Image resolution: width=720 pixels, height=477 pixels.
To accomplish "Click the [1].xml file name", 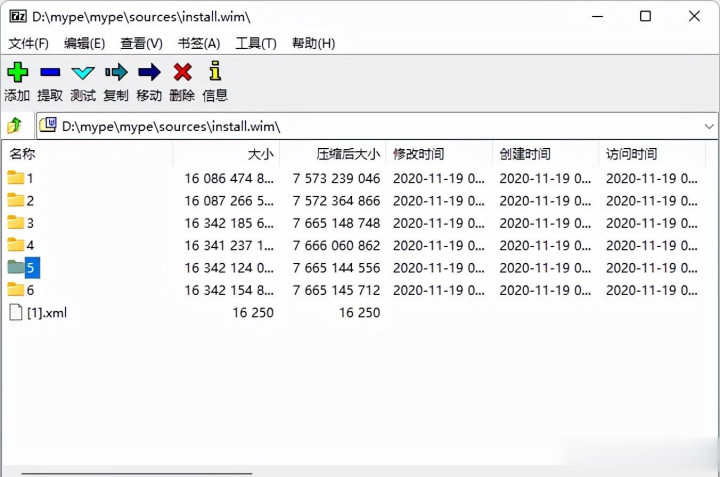I will (x=47, y=313).
